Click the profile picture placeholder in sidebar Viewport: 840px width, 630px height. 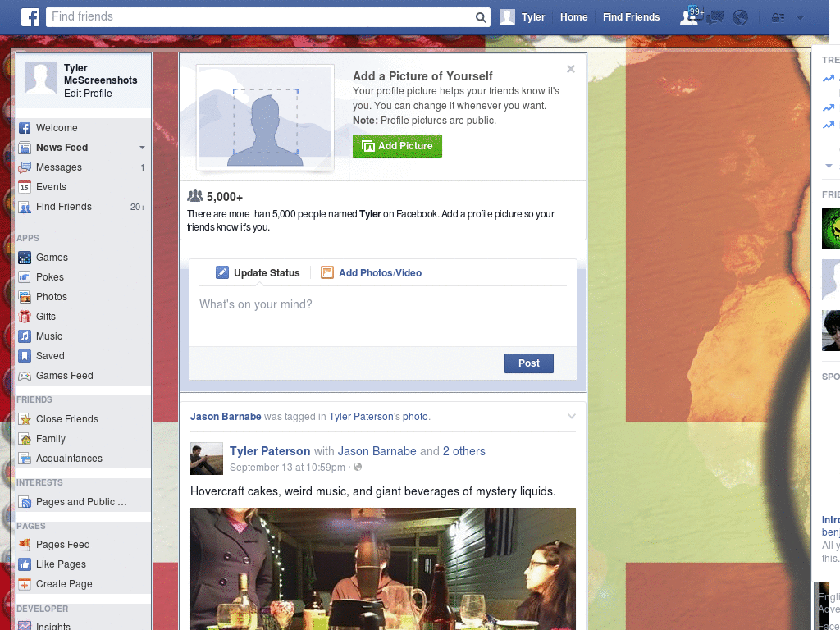pyautogui.click(x=41, y=78)
